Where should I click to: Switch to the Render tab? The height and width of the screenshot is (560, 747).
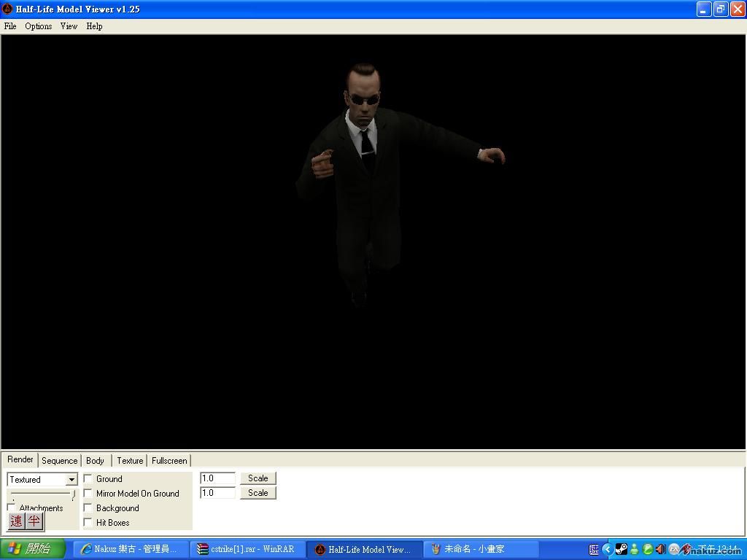[x=20, y=459]
